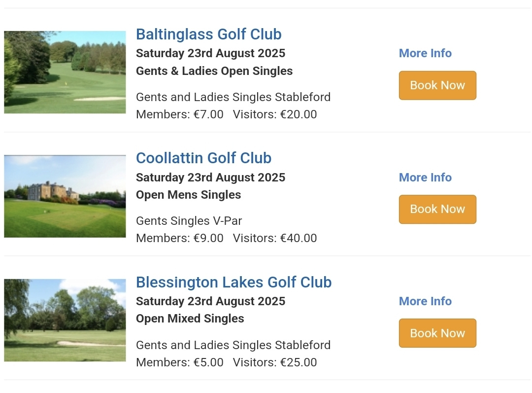Open the Baltinglass Golf Club title link
This screenshot has height=393, width=532.
(x=209, y=35)
